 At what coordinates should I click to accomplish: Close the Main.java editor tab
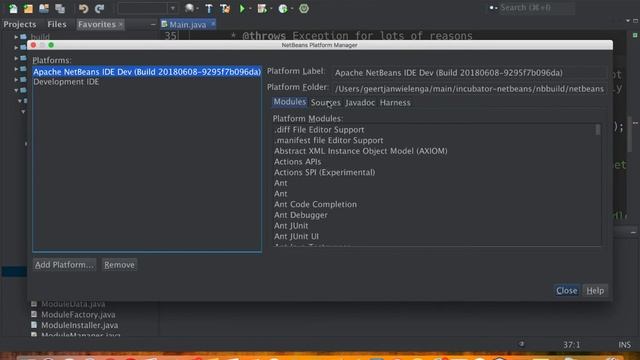[213, 24]
